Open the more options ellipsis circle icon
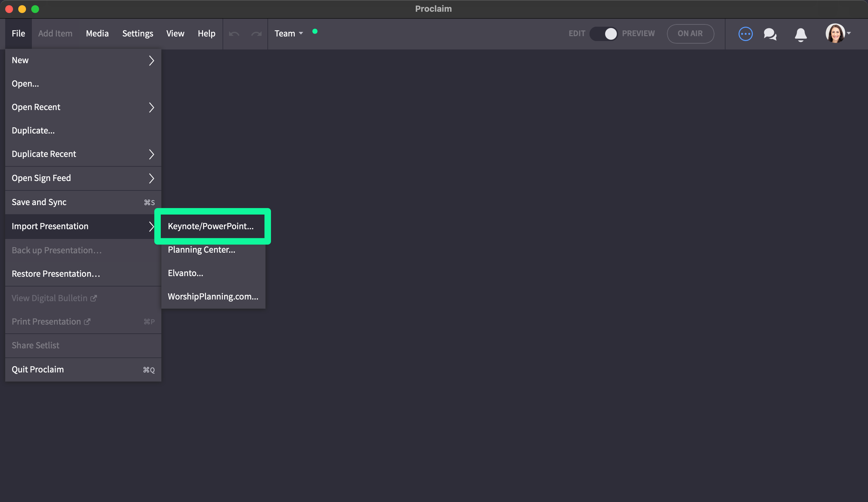The image size is (868, 502). [x=745, y=34]
